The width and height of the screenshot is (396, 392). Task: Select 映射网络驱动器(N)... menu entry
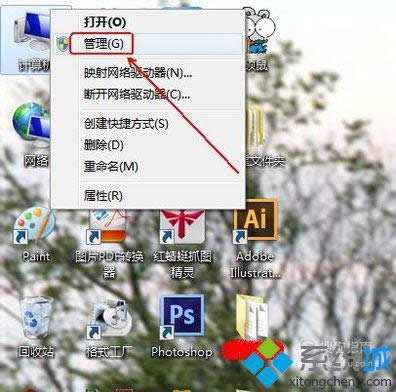pyautogui.click(x=147, y=73)
